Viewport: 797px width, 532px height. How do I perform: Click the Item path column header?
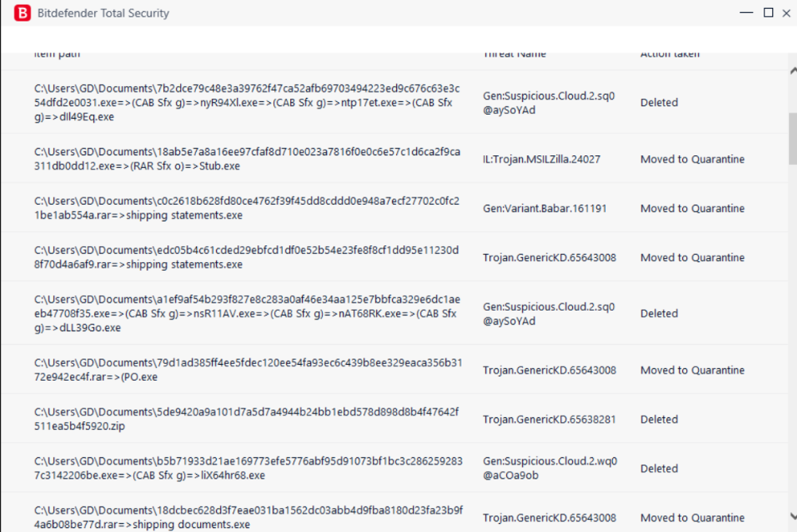[x=57, y=54]
